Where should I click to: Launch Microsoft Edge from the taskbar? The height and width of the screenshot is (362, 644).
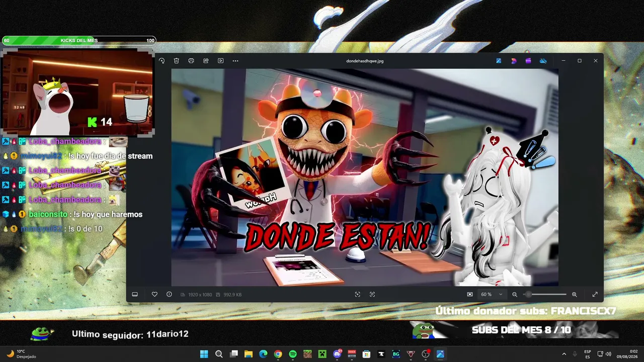pos(263,354)
